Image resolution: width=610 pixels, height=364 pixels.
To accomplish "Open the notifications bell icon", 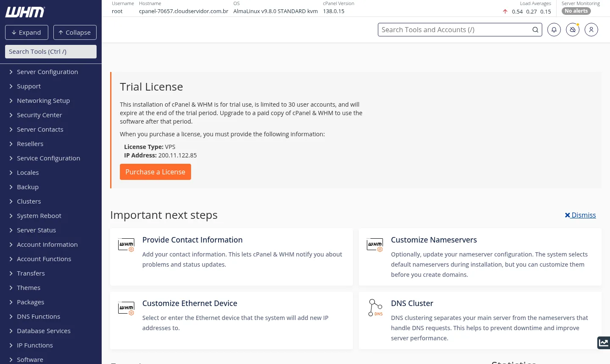I will click(x=554, y=30).
